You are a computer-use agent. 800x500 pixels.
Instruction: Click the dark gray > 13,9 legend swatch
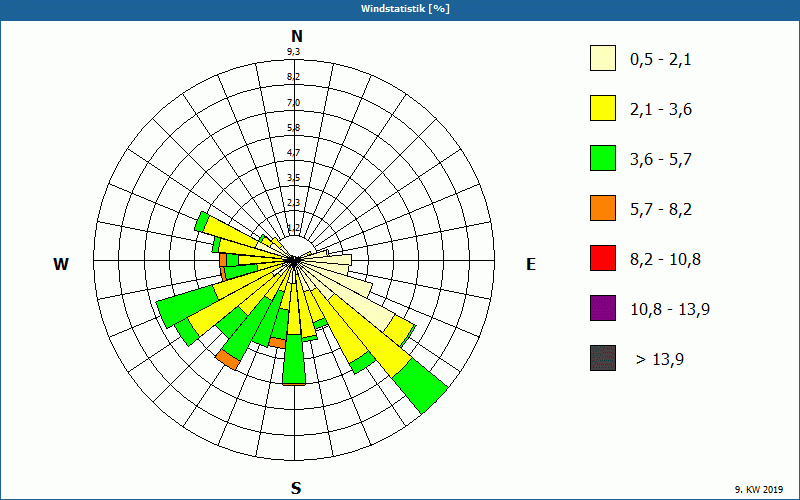[x=603, y=358]
